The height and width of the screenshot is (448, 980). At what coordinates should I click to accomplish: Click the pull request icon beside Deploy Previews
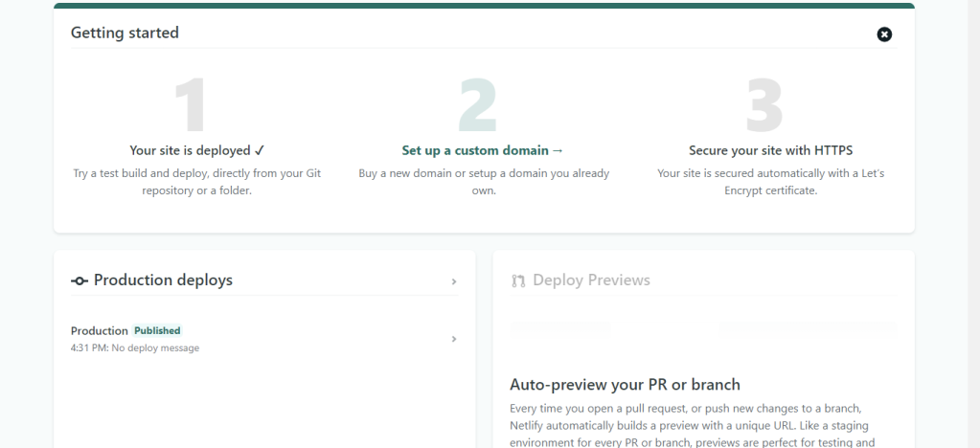518,280
